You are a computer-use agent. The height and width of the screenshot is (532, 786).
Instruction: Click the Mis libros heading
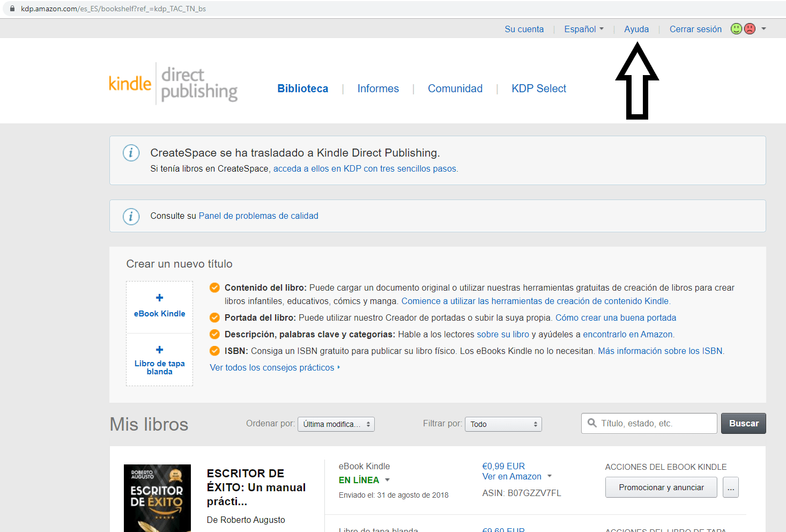coord(149,424)
